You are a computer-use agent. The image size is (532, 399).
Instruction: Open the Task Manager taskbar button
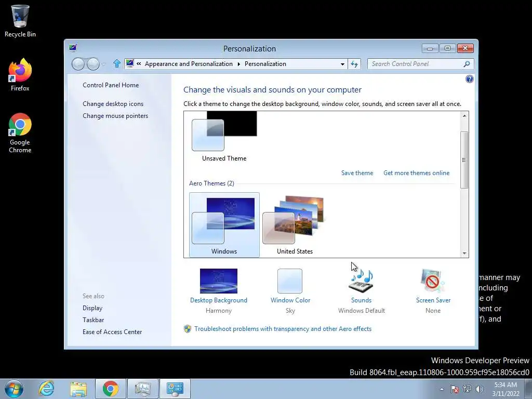click(143, 389)
